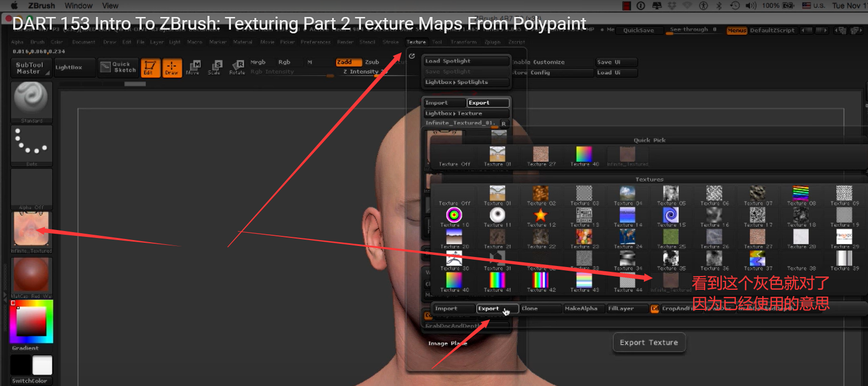This screenshot has width=868, height=386.
Task: Switch to Rotate mode
Action: pos(237,68)
